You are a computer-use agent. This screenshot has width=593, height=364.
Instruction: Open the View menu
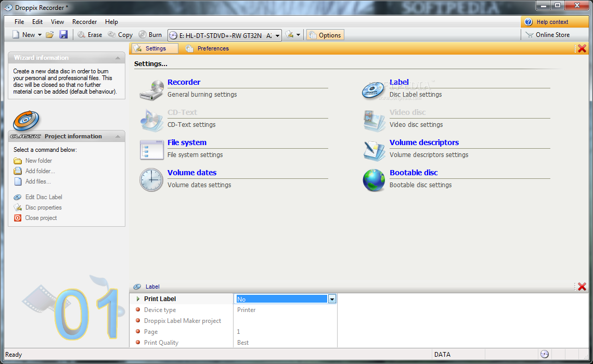point(58,22)
